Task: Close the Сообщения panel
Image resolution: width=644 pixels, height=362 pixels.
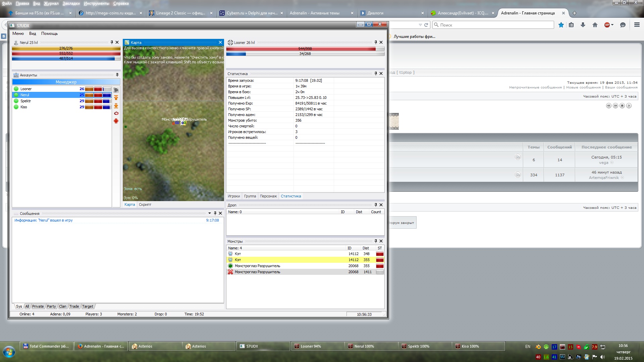Action: (220, 213)
